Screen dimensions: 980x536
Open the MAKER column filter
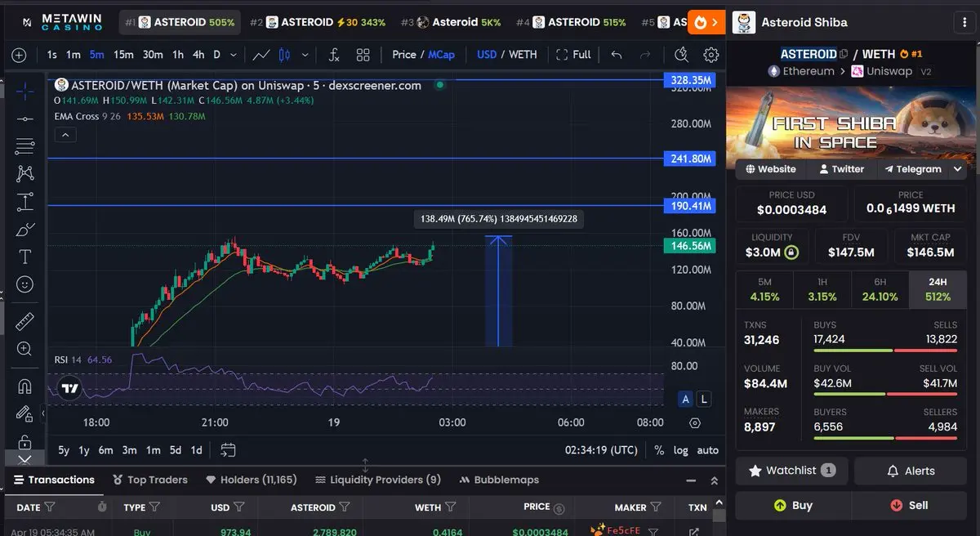655,507
